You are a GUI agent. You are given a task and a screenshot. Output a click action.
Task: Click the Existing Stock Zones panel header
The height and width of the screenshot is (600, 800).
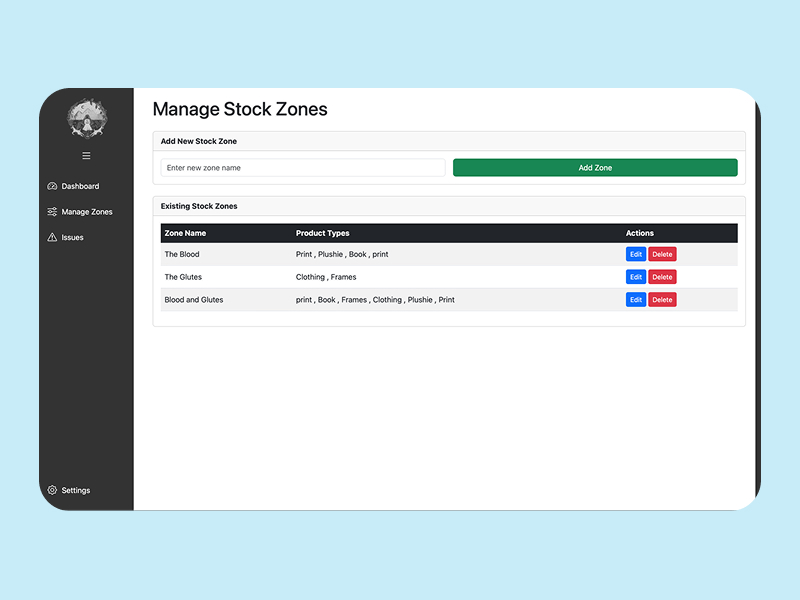pyautogui.click(x=199, y=206)
